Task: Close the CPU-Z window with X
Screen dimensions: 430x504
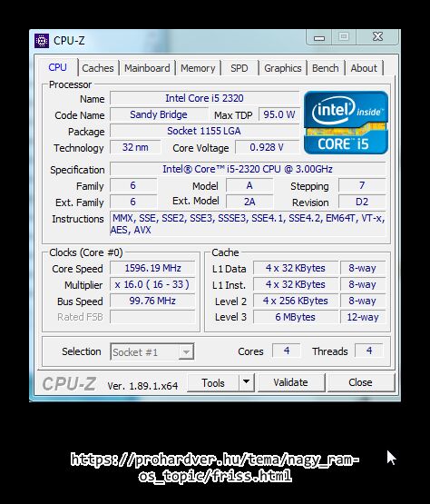Action: [377, 36]
